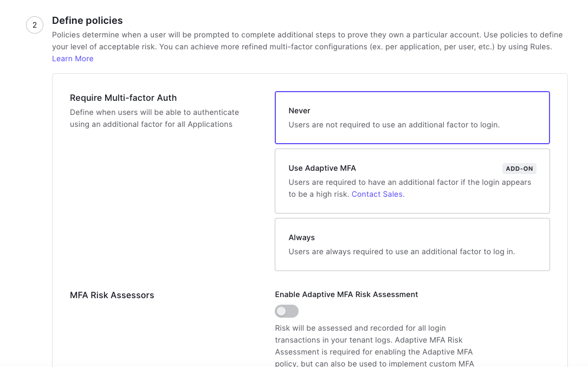Click the Enable Adaptive MFA Risk Assessment label
This screenshot has width=588, height=367.
pos(346,294)
